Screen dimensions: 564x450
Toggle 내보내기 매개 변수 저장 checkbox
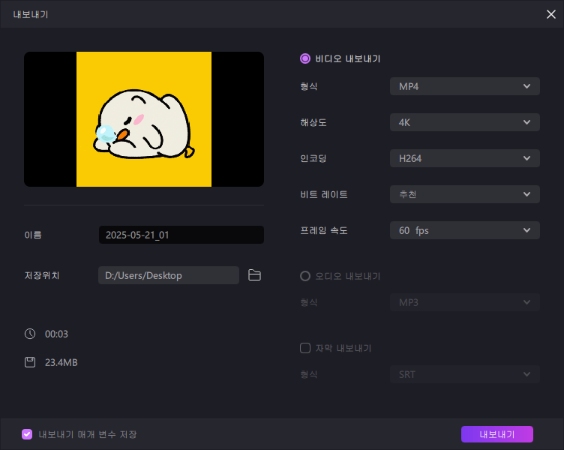[x=27, y=434]
